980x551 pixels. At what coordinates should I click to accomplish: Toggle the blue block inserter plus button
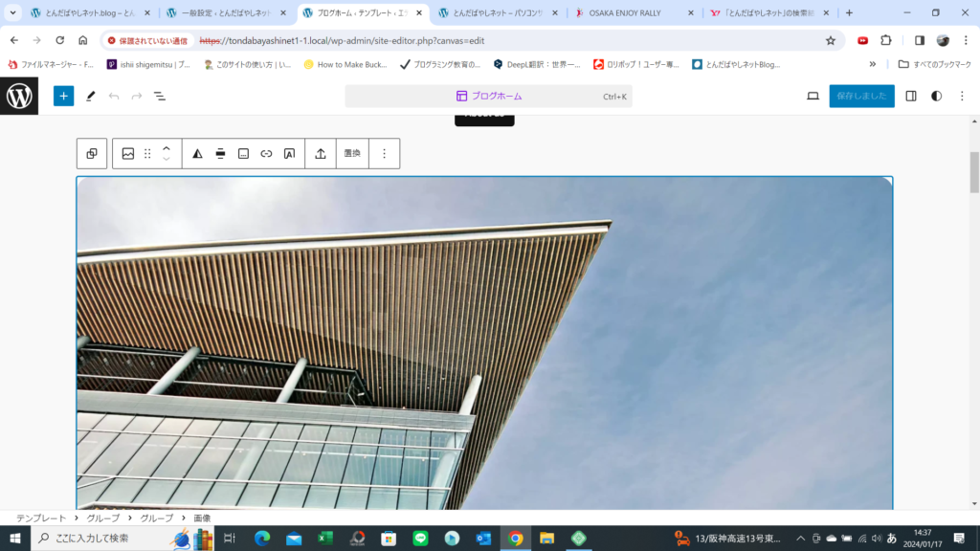(63, 96)
